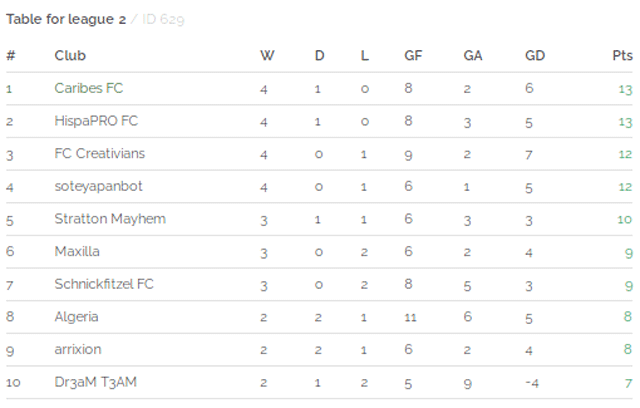
Task: Click Caribes FC points value 13
Action: 625,89
